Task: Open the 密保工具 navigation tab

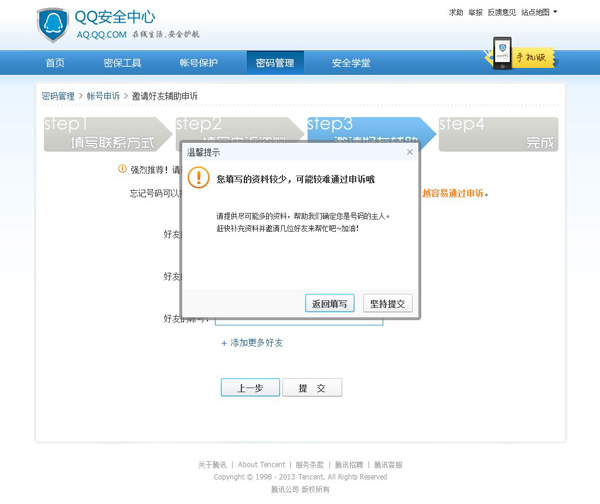Action: tap(122, 63)
